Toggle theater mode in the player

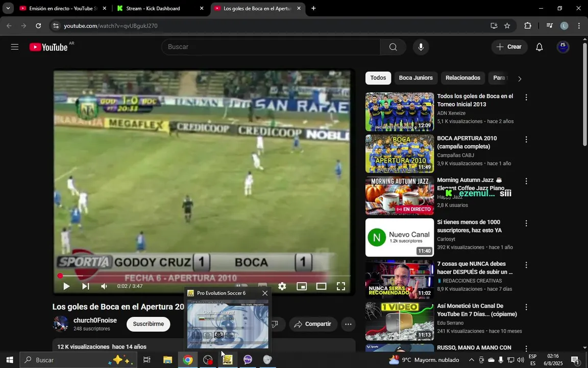pos(321,286)
